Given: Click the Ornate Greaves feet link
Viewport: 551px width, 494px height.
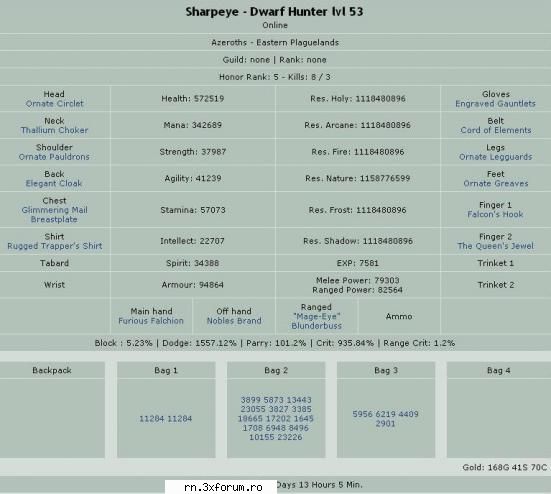Looking at the screenshot, I should (496, 183).
